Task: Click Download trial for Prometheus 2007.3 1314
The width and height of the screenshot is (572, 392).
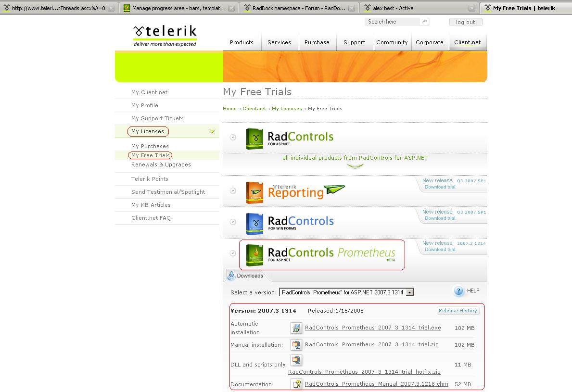Action: pos(440,250)
